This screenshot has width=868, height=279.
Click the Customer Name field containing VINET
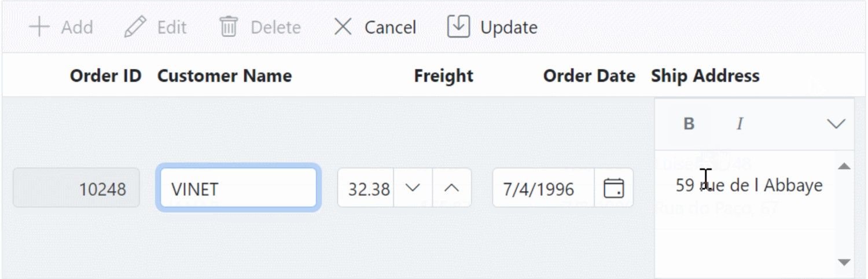(238, 188)
